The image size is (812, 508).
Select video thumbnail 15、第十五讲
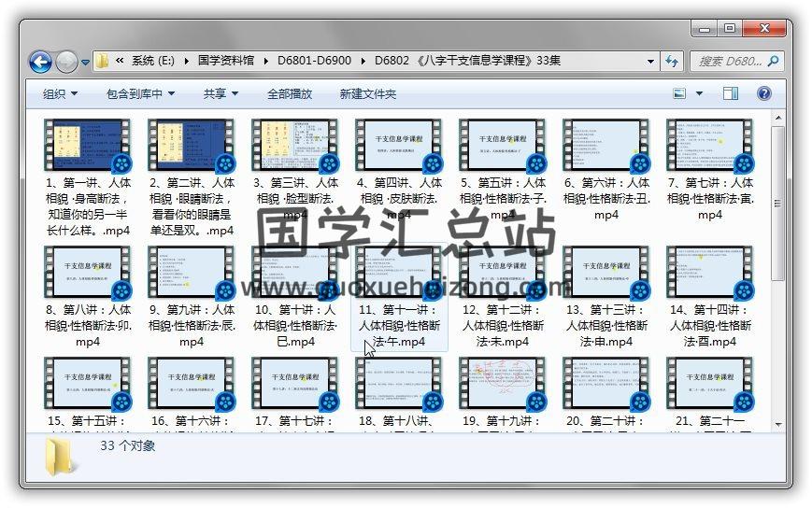point(88,383)
